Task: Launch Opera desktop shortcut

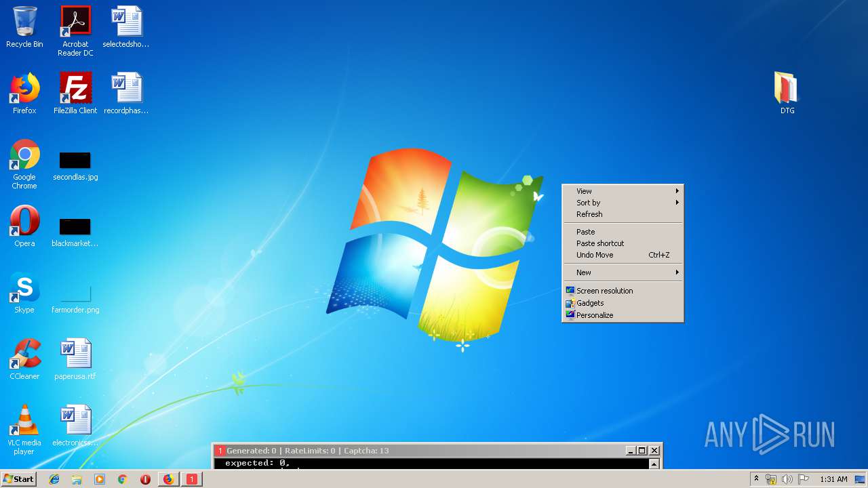Action: (24, 226)
